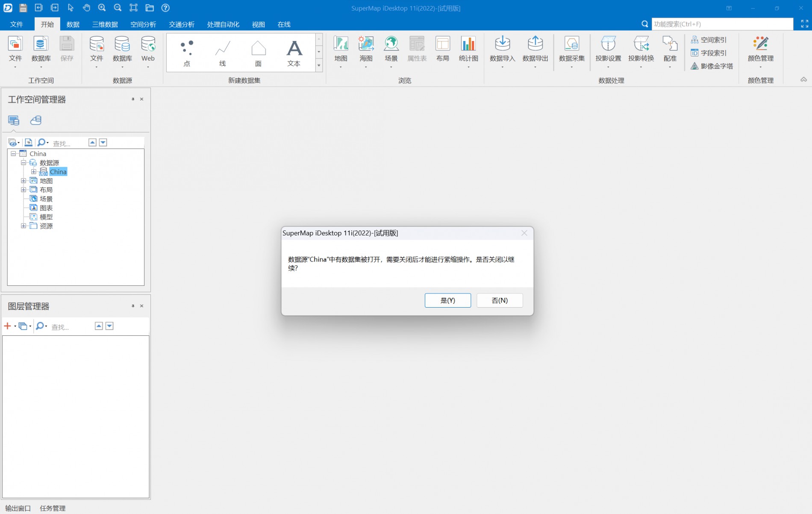Click the Save icon in quick access toolbar
The width and height of the screenshot is (812, 514).
point(23,8)
